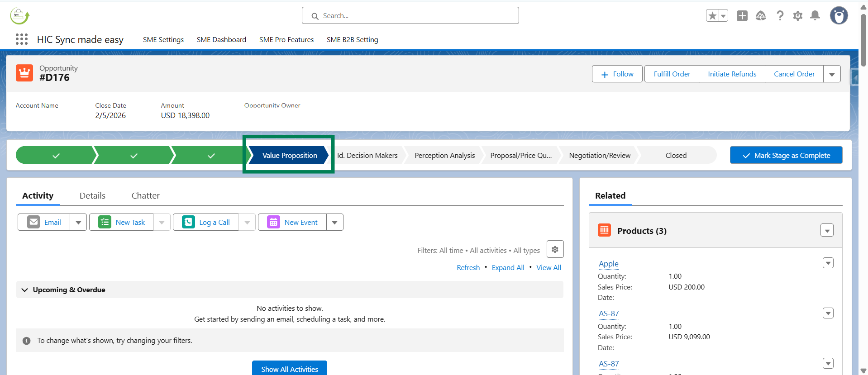Click into the global Search field
Viewport: 868px width, 375px height.
tap(410, 16)
